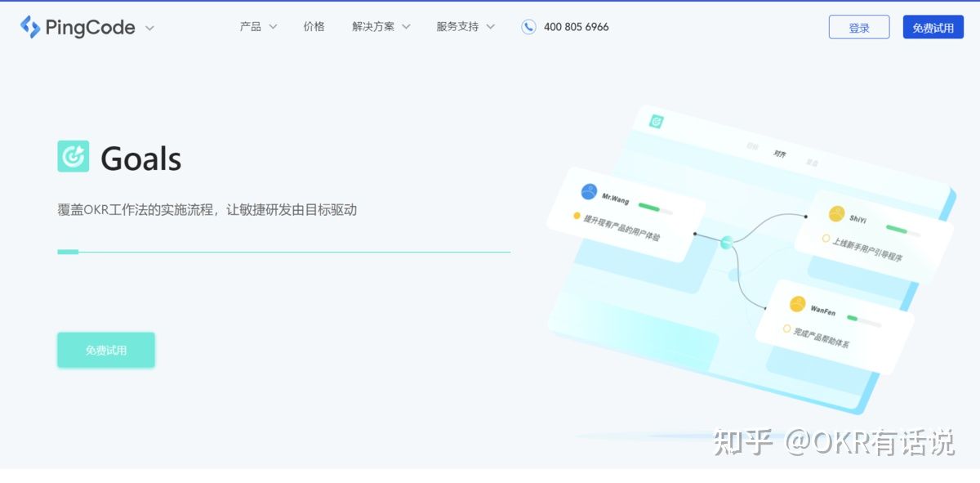Expand the 服务支持 chevron
This screenshot has width=980, height=483.
[490, 27]
